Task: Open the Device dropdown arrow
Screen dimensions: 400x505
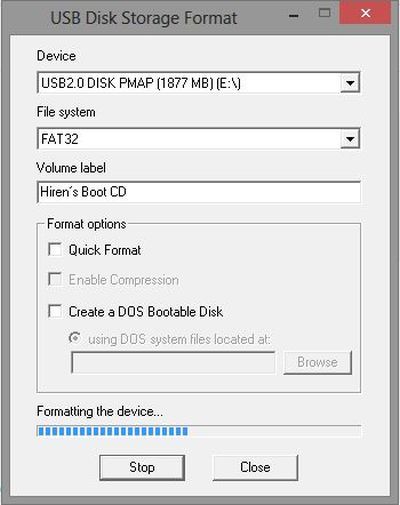Action: tap(350, 83)
